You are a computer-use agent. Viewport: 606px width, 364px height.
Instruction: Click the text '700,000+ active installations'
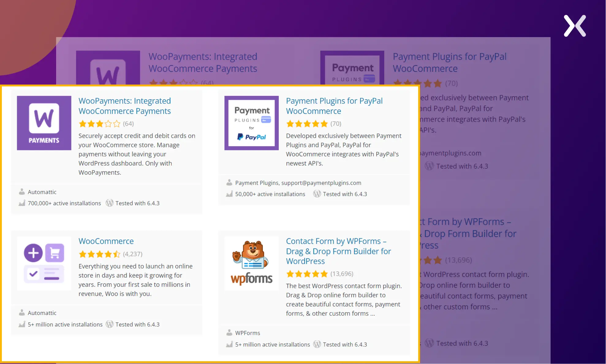64,203
